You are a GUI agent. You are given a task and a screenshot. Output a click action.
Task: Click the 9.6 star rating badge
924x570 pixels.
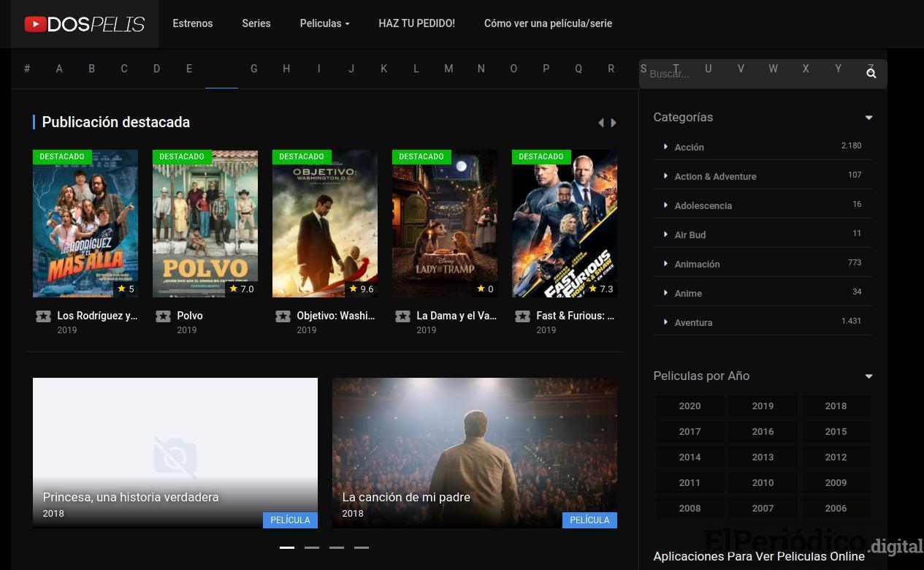[x=361, y=289]
